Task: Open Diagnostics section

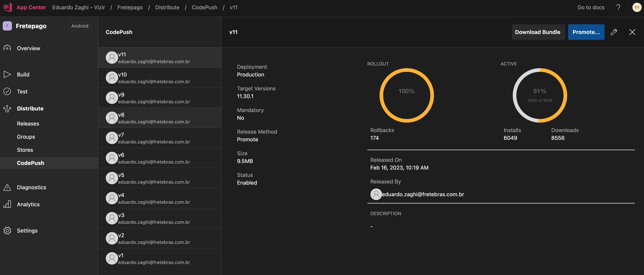Action: pos(31,187)
